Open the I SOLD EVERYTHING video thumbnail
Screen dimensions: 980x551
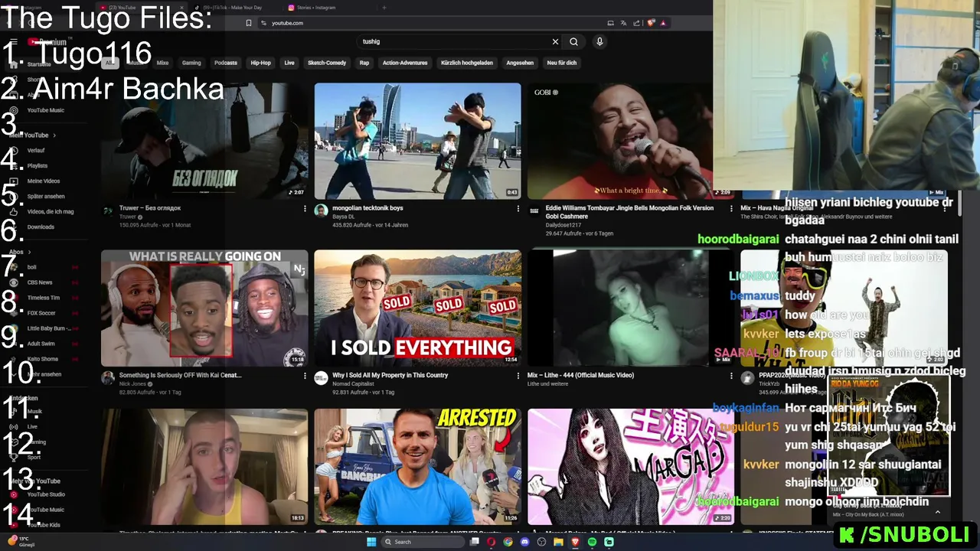tap(417, 308)
